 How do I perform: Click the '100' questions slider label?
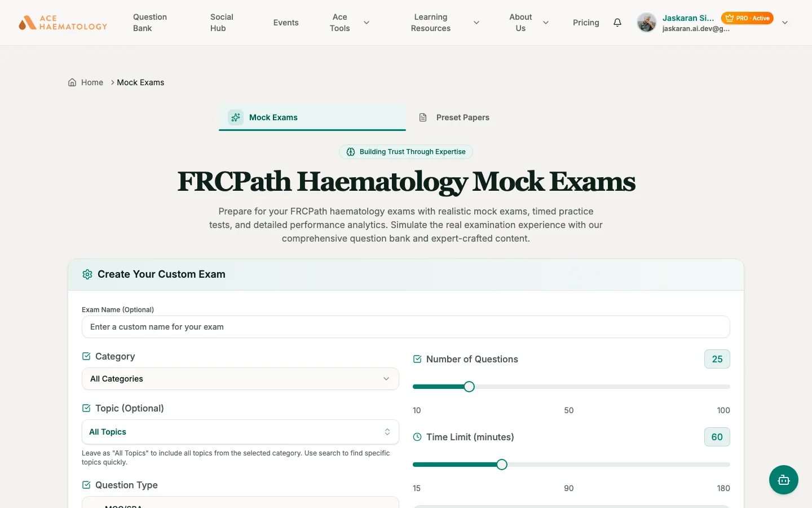click(723, 410)
